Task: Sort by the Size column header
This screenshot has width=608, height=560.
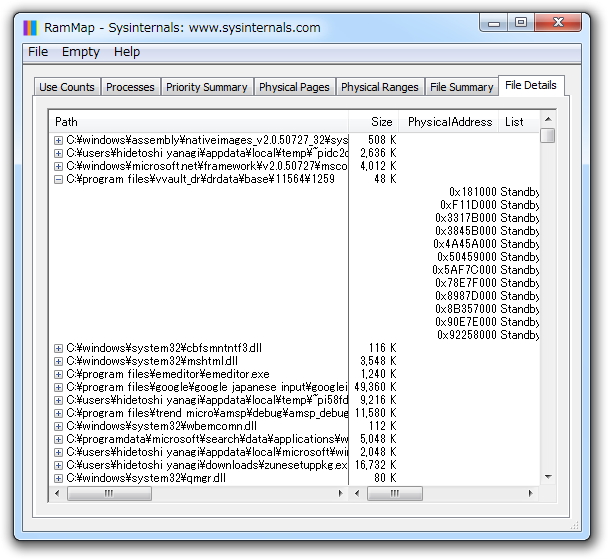Action: pyautogui.click(x=373, y=122)
